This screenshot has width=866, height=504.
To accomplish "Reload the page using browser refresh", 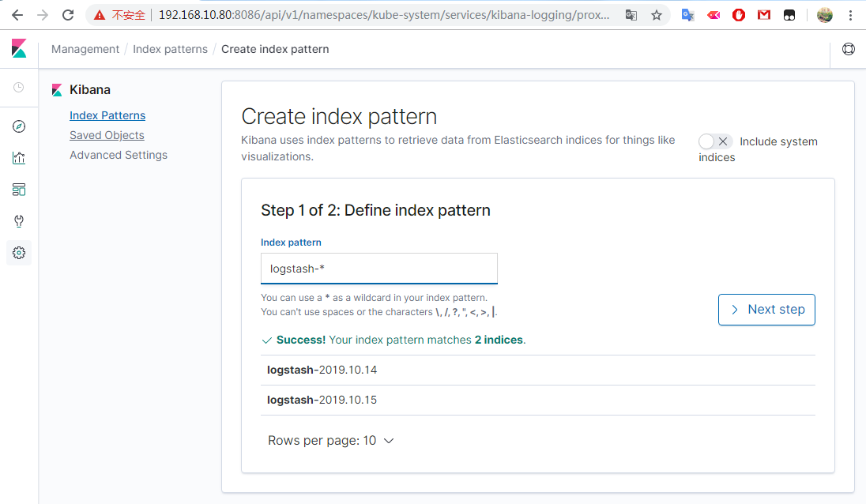I will point(69,15).
